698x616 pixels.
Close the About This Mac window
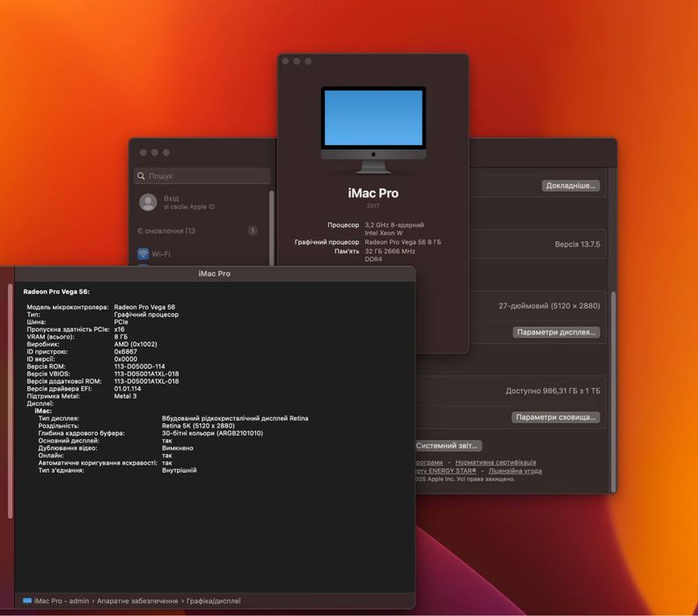click(x=285, y=62)
